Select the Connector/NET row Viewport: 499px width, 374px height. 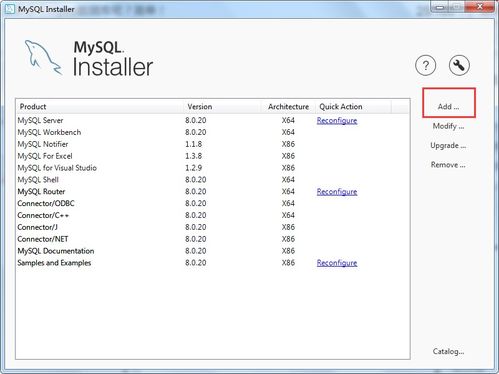pyautogui.click(x=212, y=239)
